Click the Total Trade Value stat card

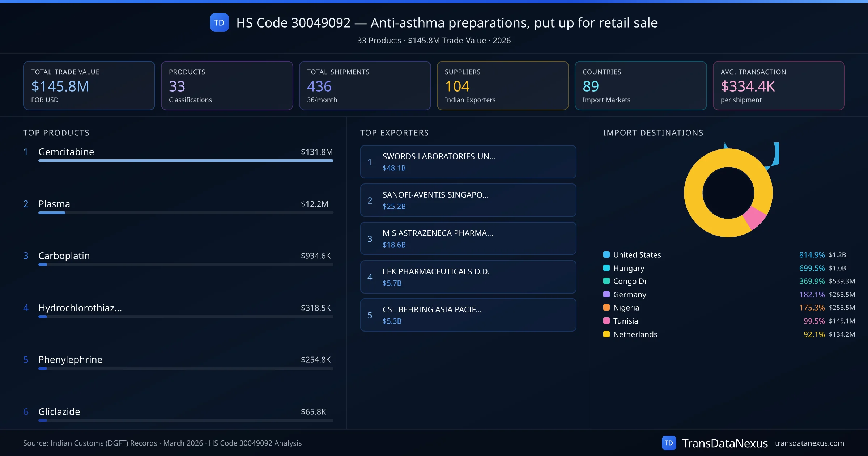(x=89, y=85)
